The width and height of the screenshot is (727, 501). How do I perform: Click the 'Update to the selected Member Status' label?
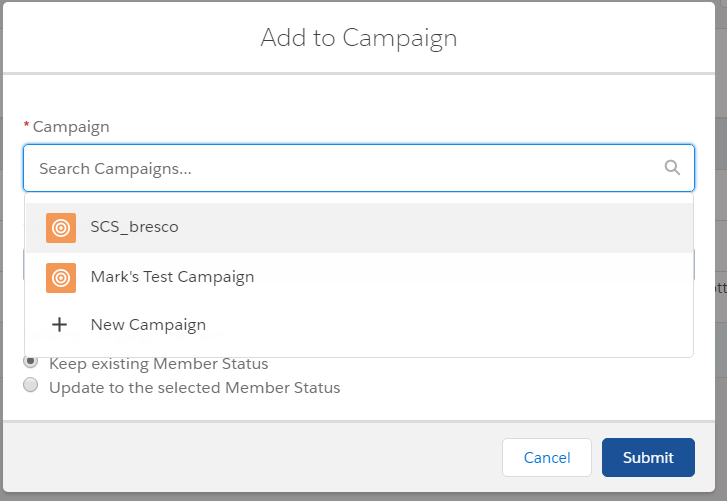coord(195,387)
